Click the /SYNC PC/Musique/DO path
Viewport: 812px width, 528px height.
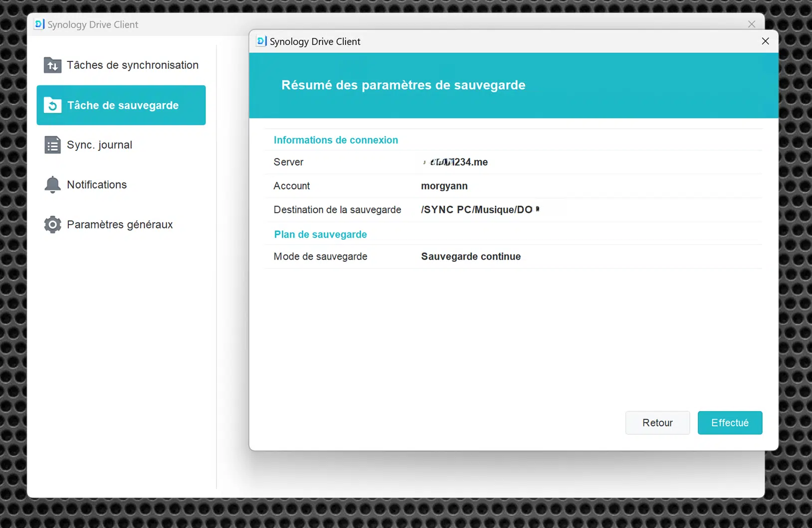[x=480, y=210]
